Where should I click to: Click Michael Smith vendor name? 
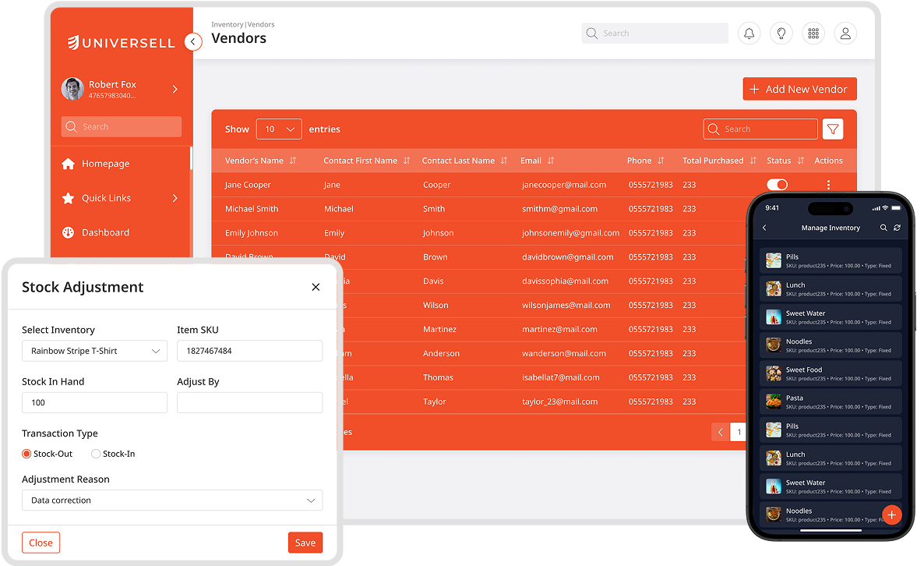[x=252, y=209]
